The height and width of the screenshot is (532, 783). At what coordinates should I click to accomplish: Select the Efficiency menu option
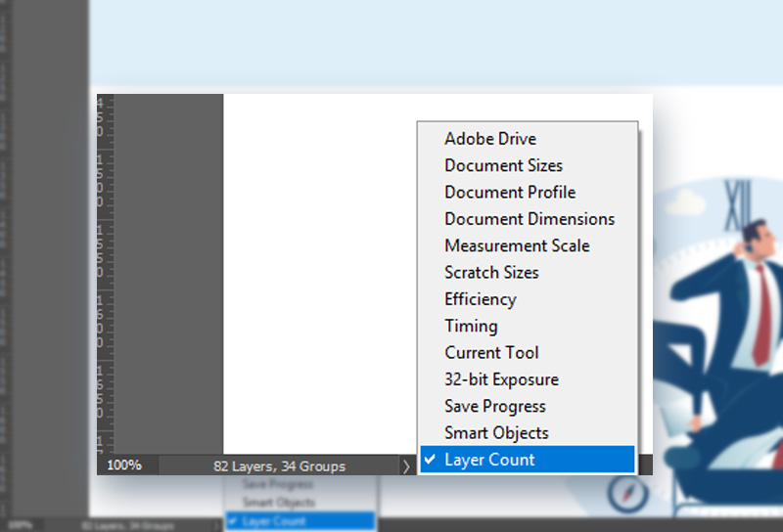tap(480, 299)
